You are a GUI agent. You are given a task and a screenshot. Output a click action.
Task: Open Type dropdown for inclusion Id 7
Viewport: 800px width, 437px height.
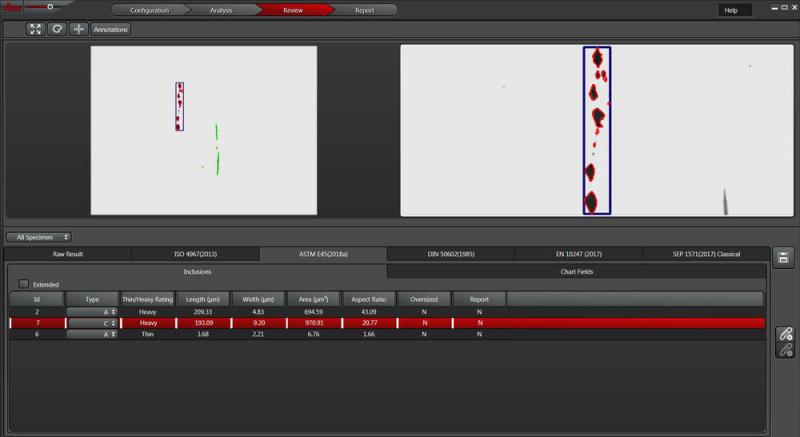pyautogui.click(x=92, y=323)
